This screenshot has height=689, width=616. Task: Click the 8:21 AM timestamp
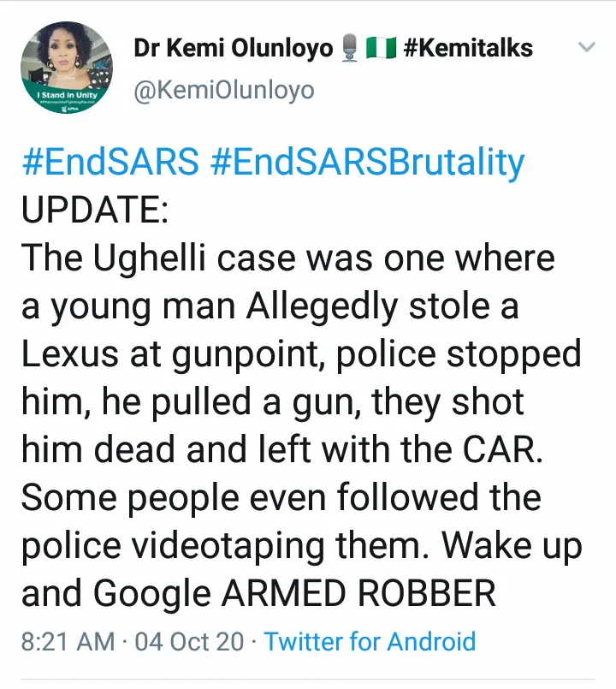68,641
